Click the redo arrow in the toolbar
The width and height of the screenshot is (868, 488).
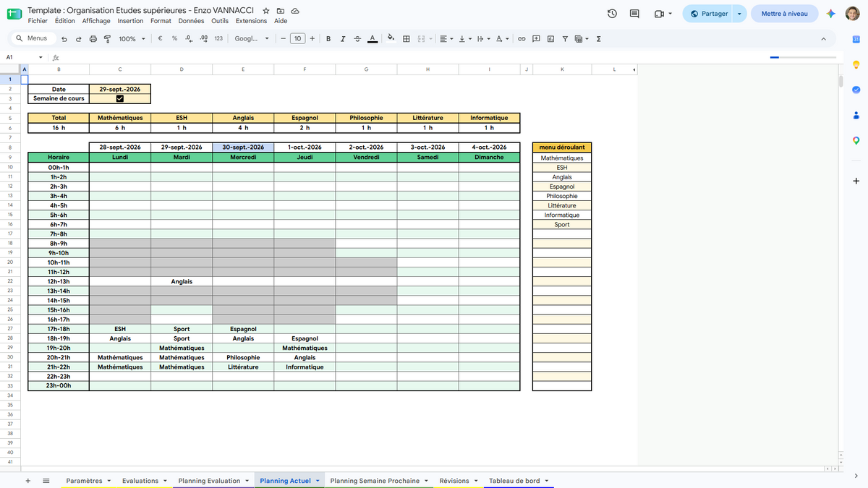(79, 38)
